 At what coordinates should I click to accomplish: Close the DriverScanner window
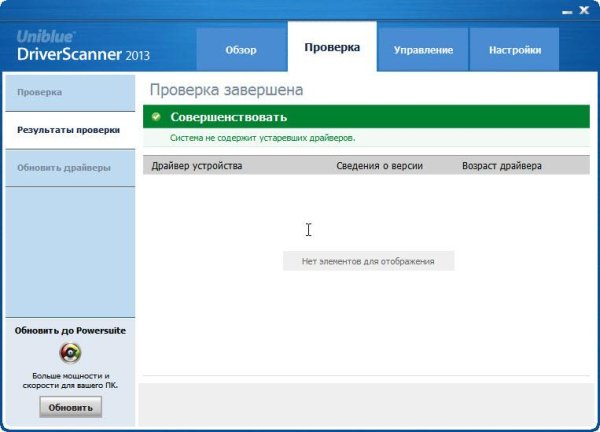pyautogui.click(x=584, y=11)
